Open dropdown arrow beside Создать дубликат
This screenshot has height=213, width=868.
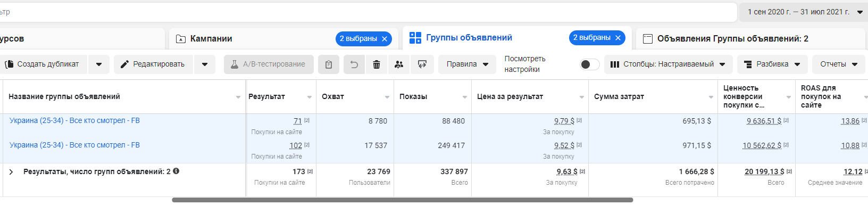[99, 64]
